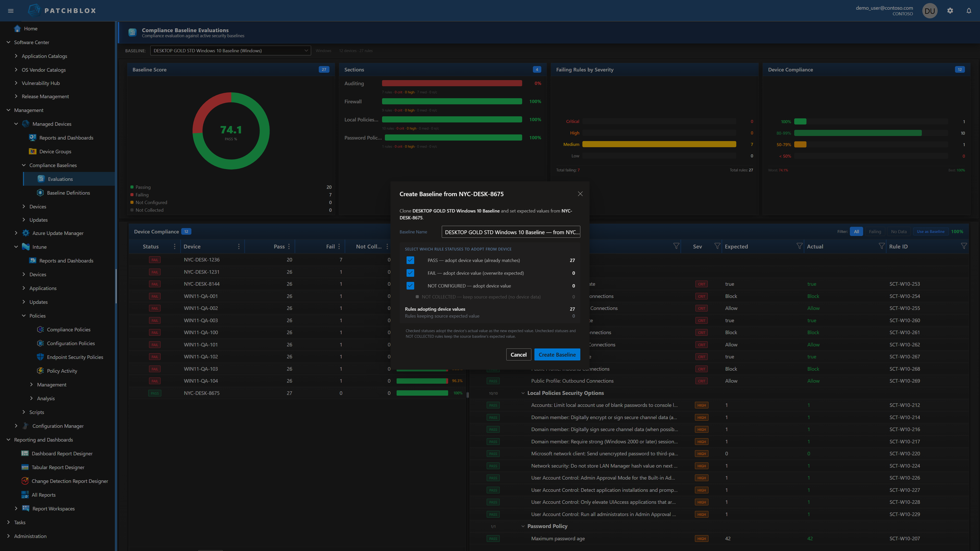Edit the Baseline Name input field

tap(510, 232)
